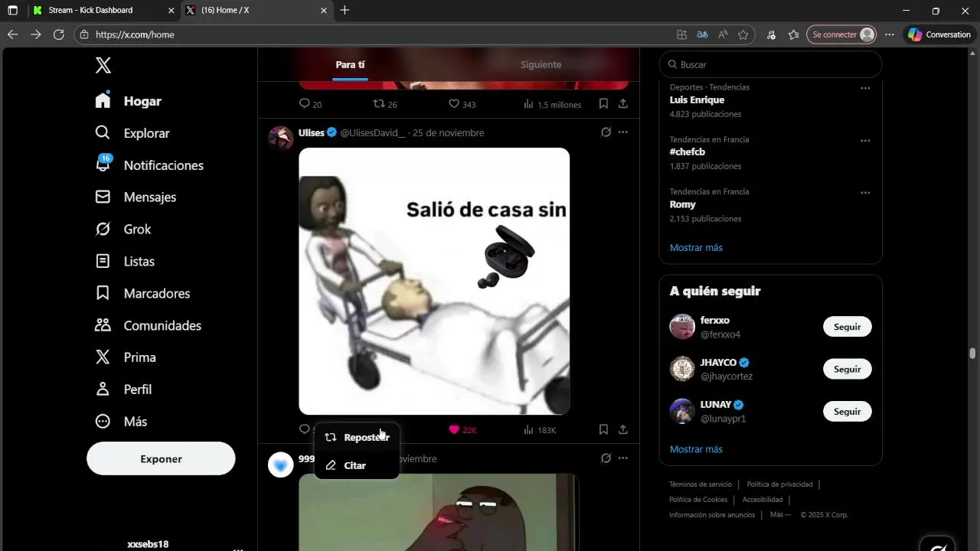The image size is (980, 551).
Task: Expand the Más sidebar menu
Action: pyautogui.click(x=121, y=422)
